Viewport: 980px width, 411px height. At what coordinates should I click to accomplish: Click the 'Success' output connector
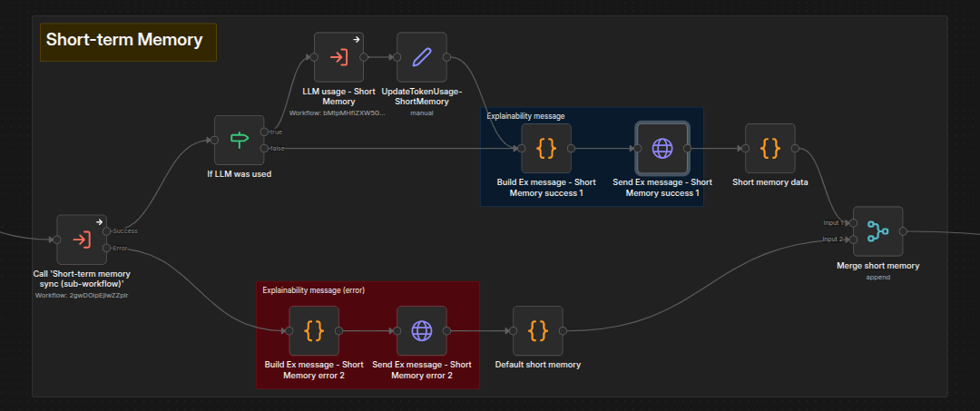click(107, 231)
